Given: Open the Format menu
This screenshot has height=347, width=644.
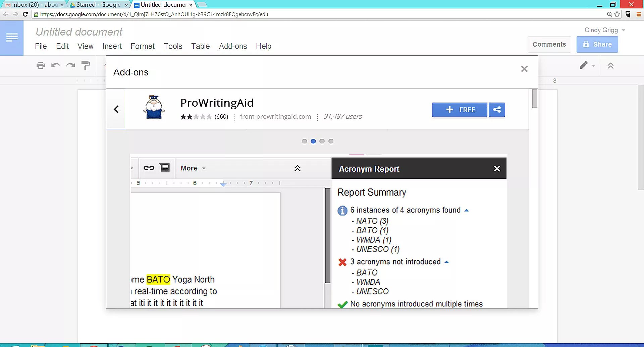Looking at the screenshot, I should pos(143,46).
